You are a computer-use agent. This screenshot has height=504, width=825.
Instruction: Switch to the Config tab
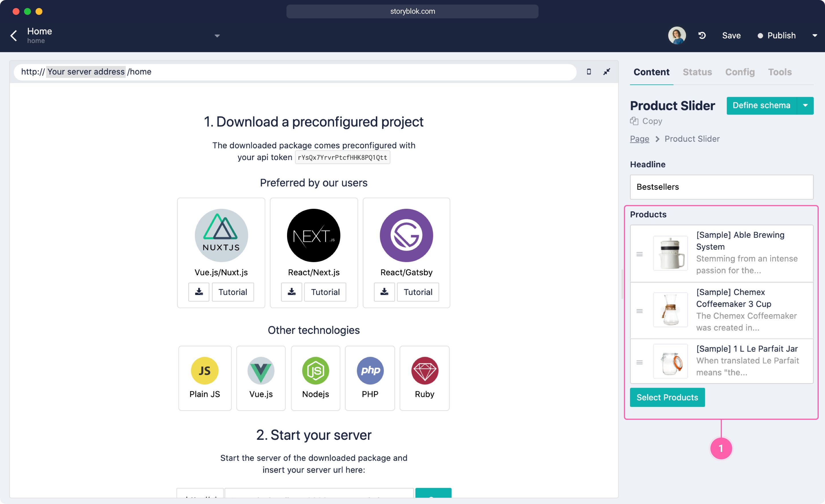(740, 72)
